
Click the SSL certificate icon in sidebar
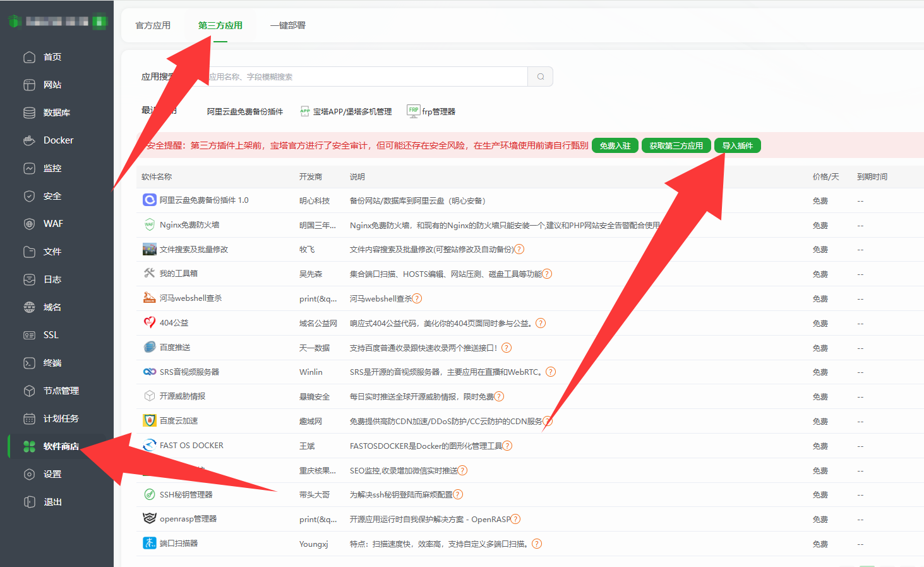pos(29,335)
